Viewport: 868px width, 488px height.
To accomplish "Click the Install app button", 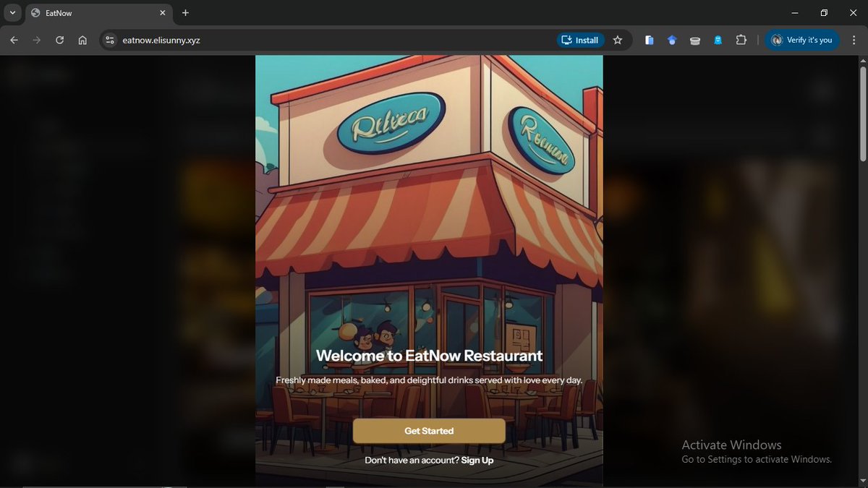I will point(580,40).
